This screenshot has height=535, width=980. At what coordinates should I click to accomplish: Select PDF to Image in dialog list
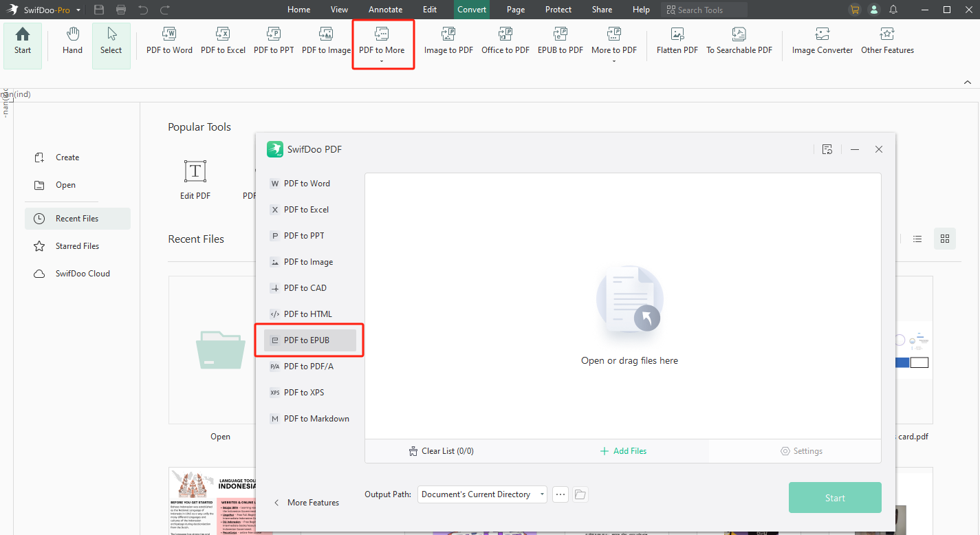pyautogui.click(x=307, y=262)
